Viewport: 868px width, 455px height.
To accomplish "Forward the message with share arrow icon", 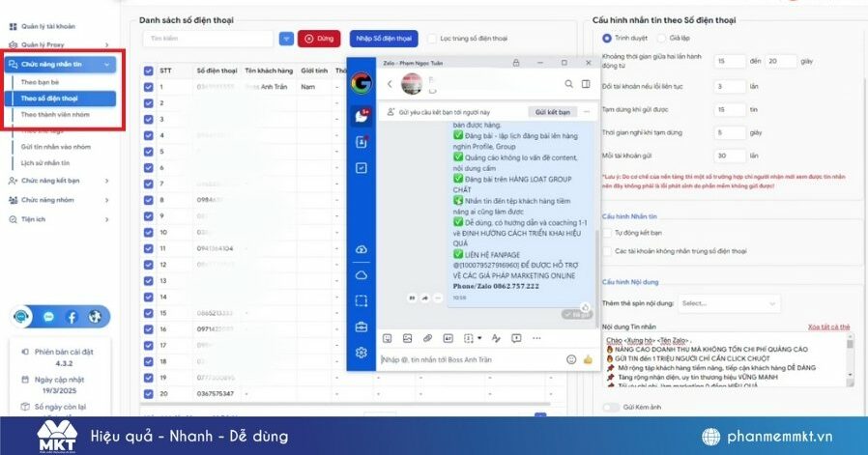I will click(424, 298).
